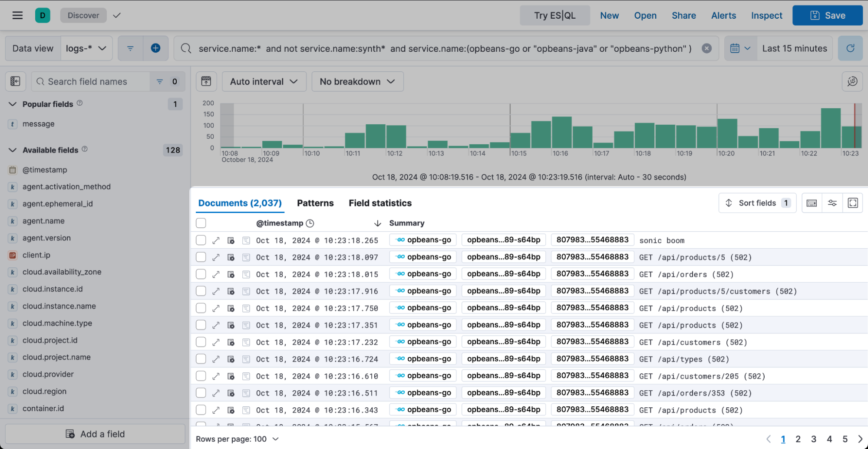Collapse the Available fields section
Viewport: 868px width, 449px height.
(13, 150)
